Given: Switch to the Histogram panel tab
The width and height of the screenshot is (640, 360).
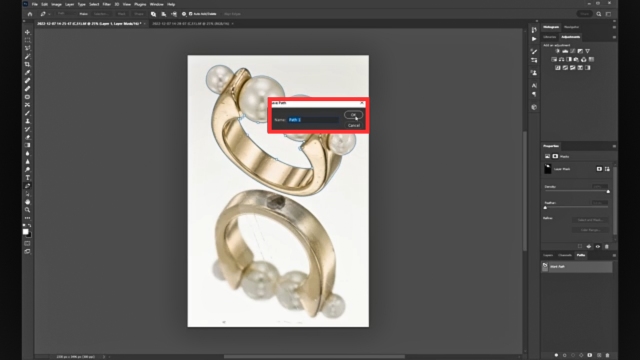Looking at the screenshot, I should [x=551, y=27].
